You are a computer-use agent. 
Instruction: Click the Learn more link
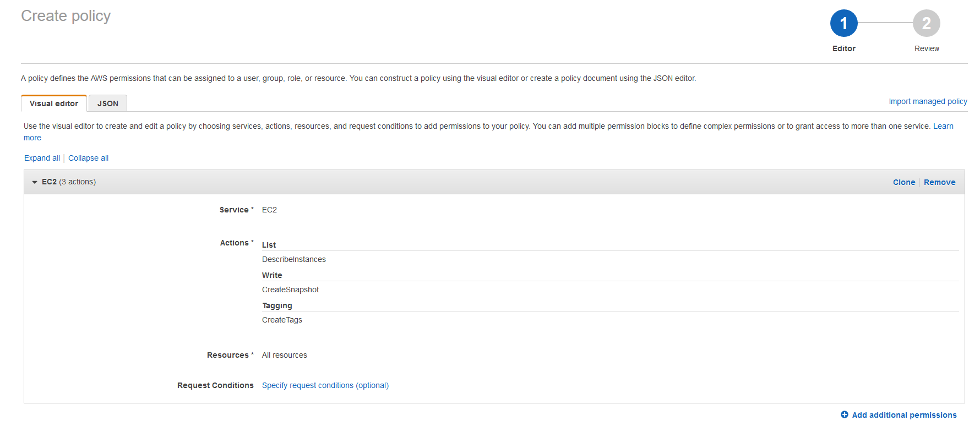click(943, 126)
